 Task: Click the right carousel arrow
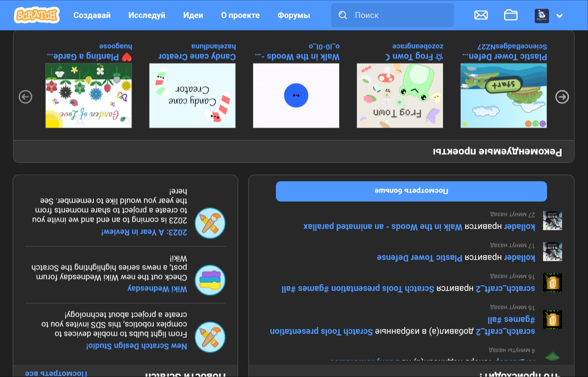tap(562, 97)
